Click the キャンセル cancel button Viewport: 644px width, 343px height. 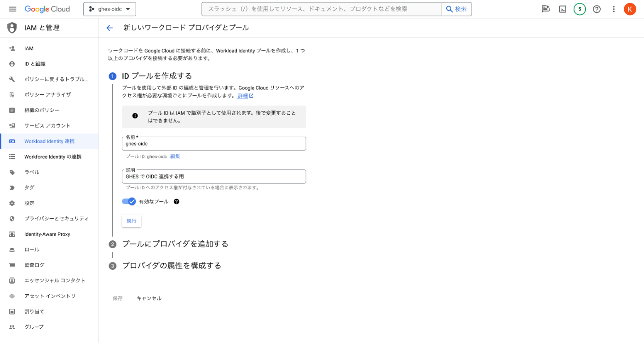tap(149, 298)
